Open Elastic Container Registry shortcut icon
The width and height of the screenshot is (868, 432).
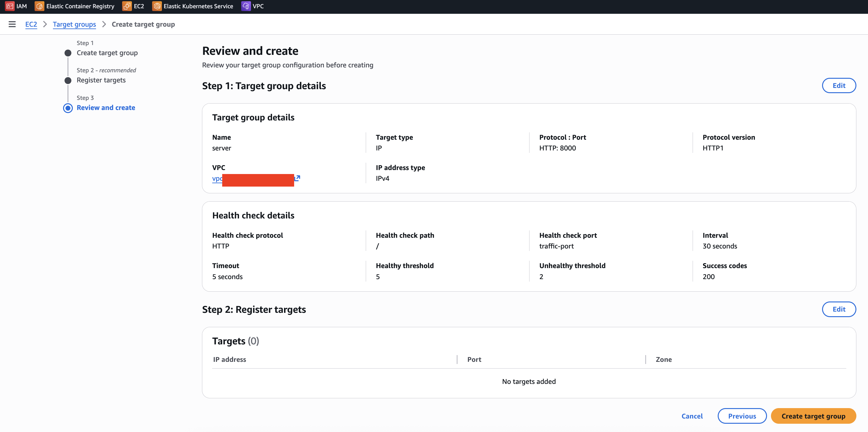pyautogui.click(x=39, y=6)
